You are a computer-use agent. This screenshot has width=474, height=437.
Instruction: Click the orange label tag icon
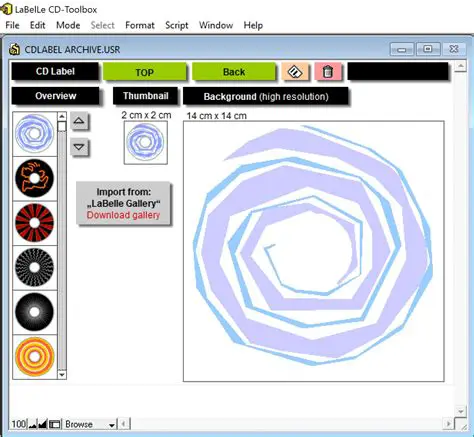tap(295, 71)
